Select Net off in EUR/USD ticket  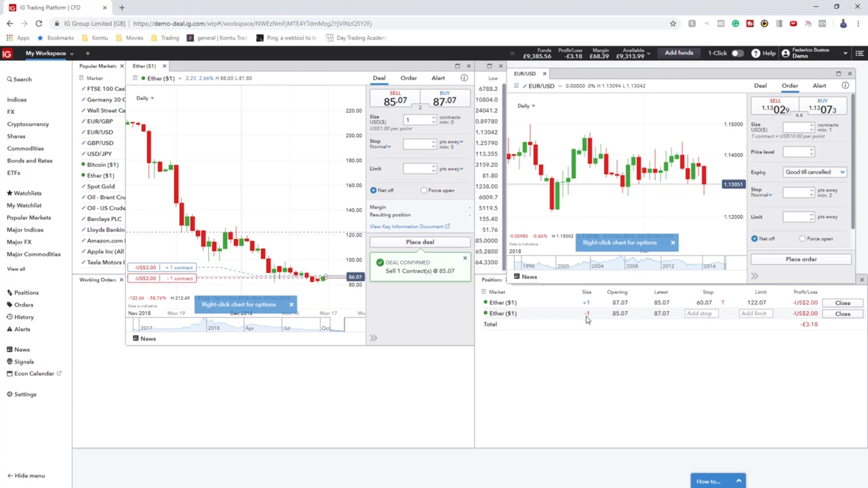[x=755, y=239]
